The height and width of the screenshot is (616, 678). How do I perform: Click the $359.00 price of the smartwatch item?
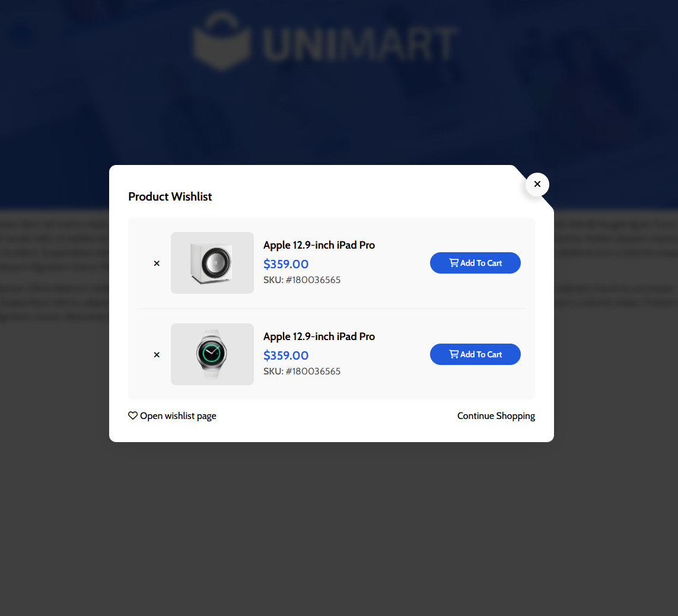point(286,355)
